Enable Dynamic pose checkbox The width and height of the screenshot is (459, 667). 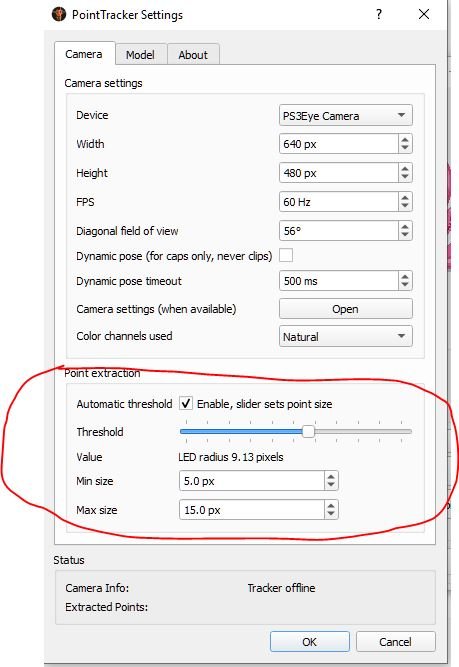point(286,256)
